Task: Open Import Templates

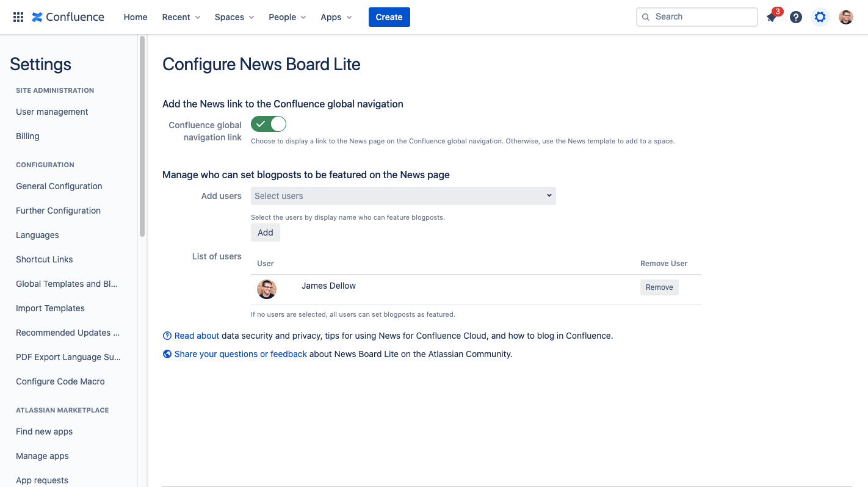Action: (x=50, y=308)
